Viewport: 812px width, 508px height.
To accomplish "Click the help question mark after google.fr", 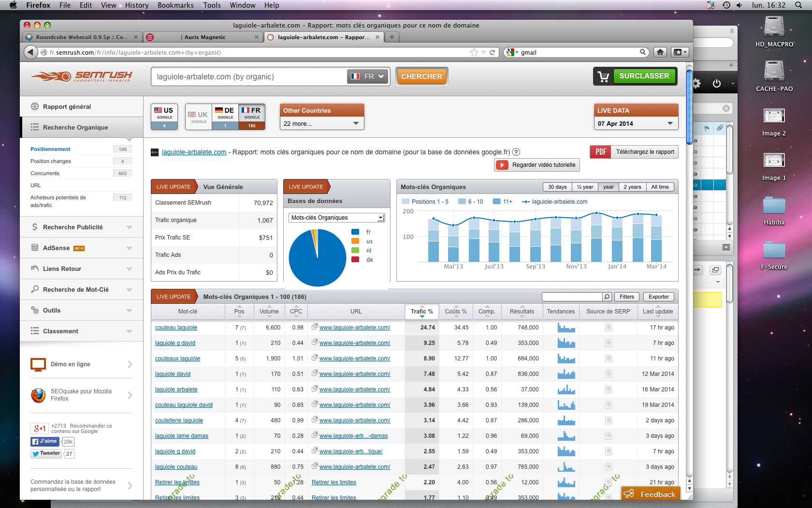I will (516, 152).
